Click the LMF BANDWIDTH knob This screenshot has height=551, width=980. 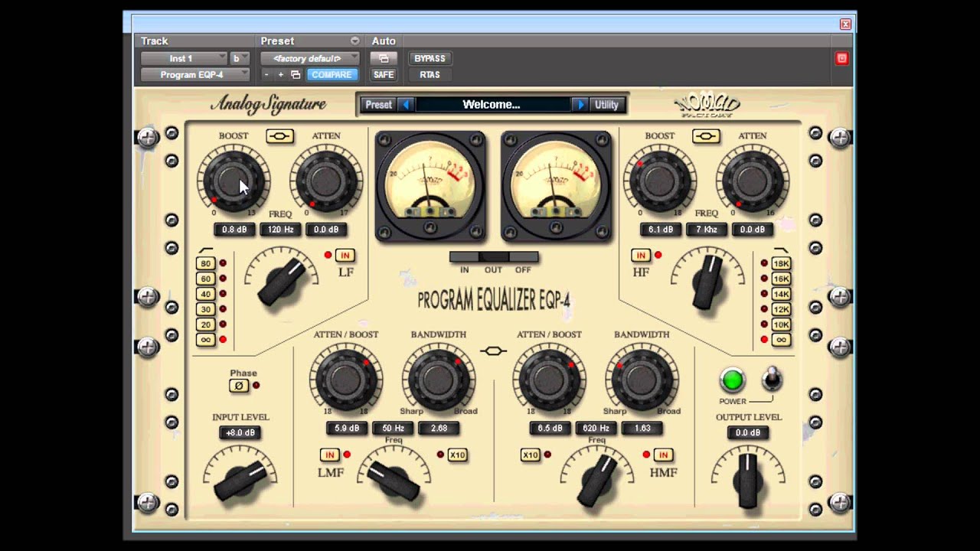tap(437, 379)
